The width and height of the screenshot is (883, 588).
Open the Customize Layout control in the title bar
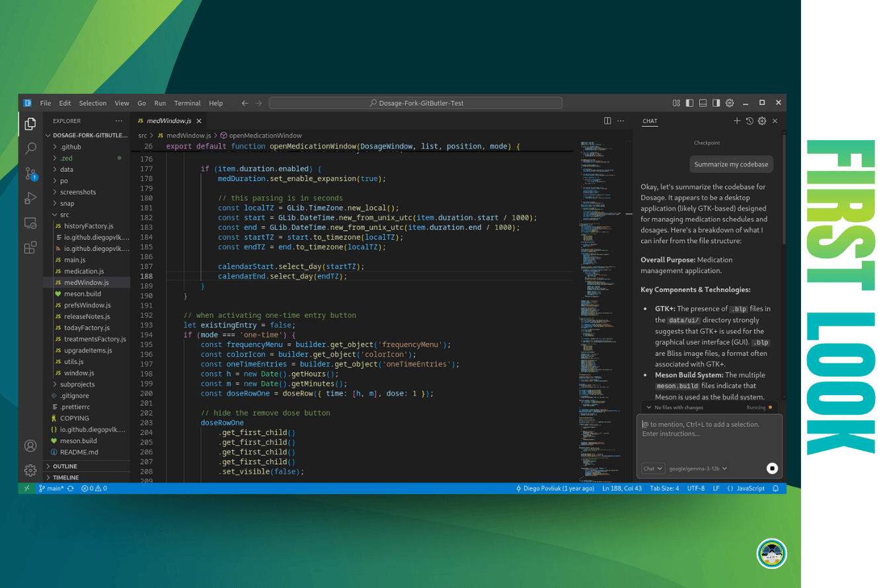[x=676, y=103]
